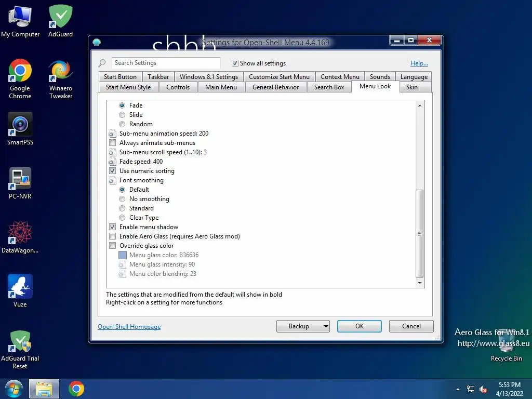Image resolution: width=532 pixels, height=399 pixels.
Task: Open the Language tab
Action: [x=414, y=77]
